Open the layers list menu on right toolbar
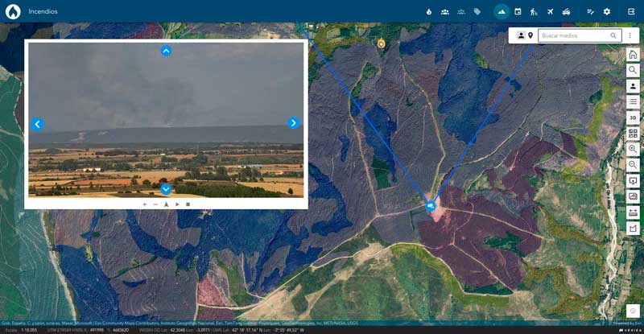Screen dimensions: 644x334 coord(633,101)
